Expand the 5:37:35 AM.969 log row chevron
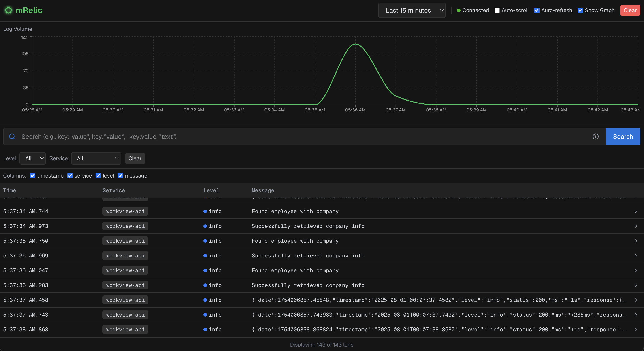 pos(636,256)
